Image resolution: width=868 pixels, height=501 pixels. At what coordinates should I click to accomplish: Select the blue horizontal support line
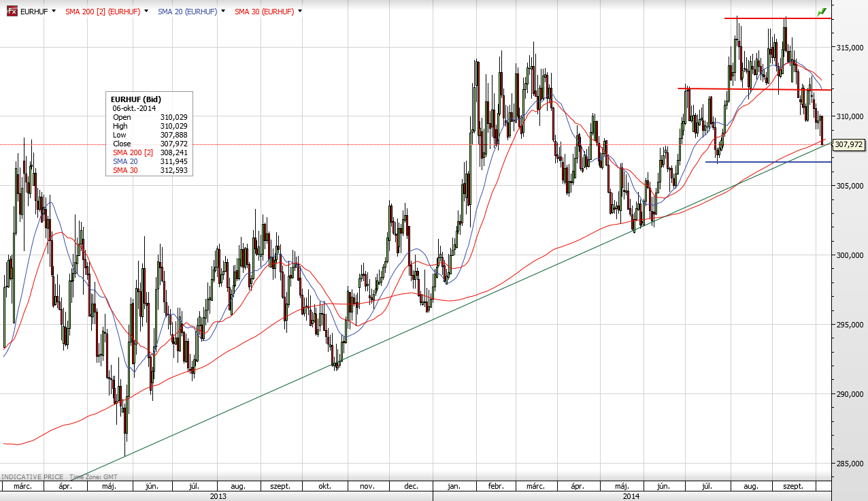click(x=769, y=162)
